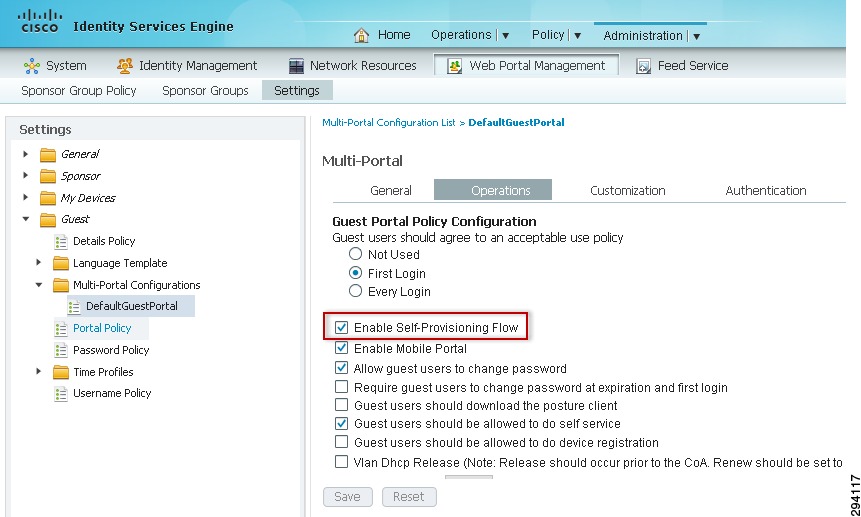Click the Sponsor folder icon
Viewport: 861px width, 517px height.
click(x=48, y=176)
